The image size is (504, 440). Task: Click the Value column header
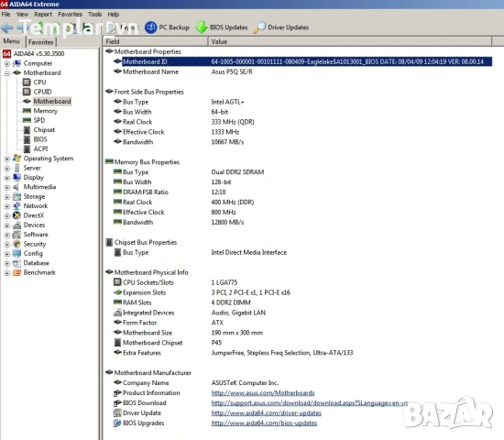click(350, 41)
